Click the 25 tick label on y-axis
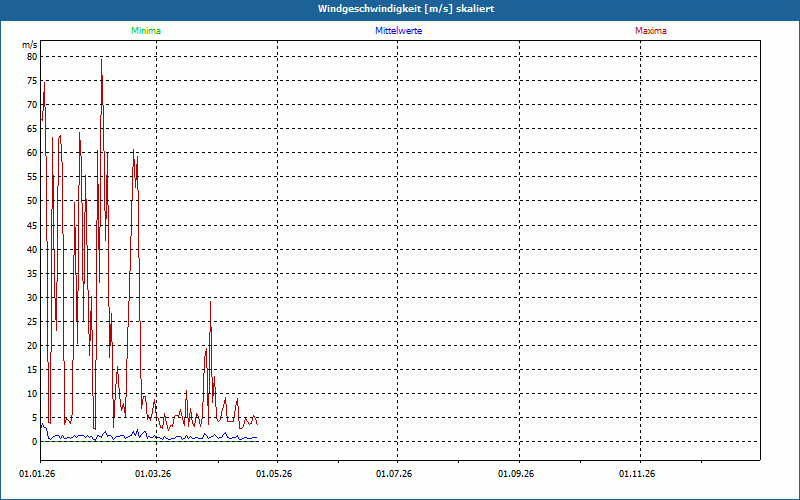 (x=31, y=322)
